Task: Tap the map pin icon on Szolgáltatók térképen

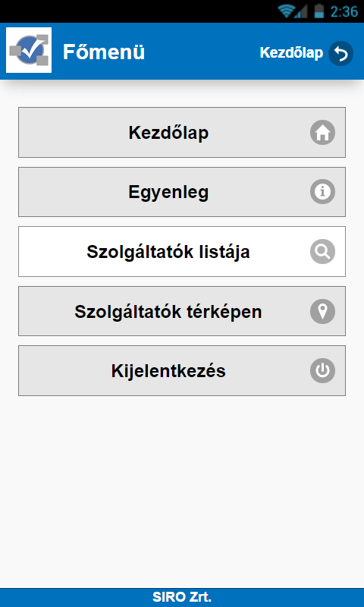Action: pyautogui.click(x=322, y=311)
